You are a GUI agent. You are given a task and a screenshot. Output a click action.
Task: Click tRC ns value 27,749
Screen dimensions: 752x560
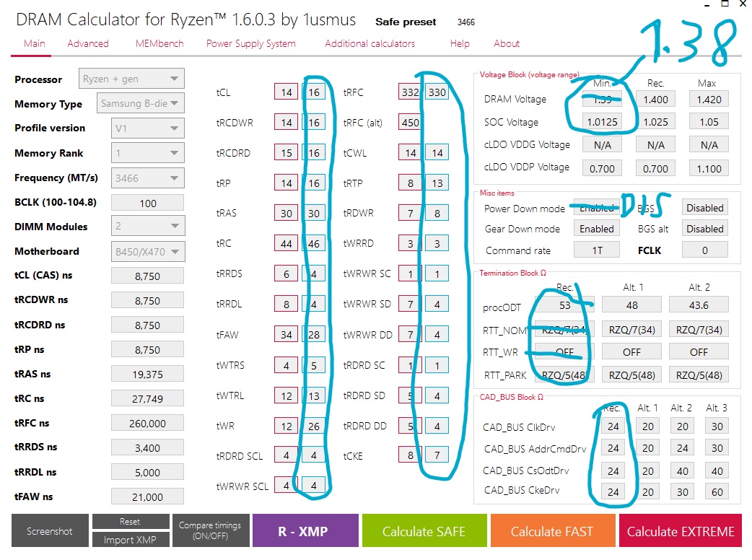tap(148, 398)
